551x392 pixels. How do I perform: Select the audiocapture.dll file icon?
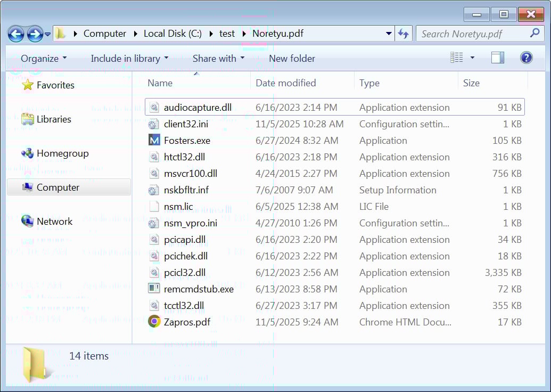click(155, 107)
